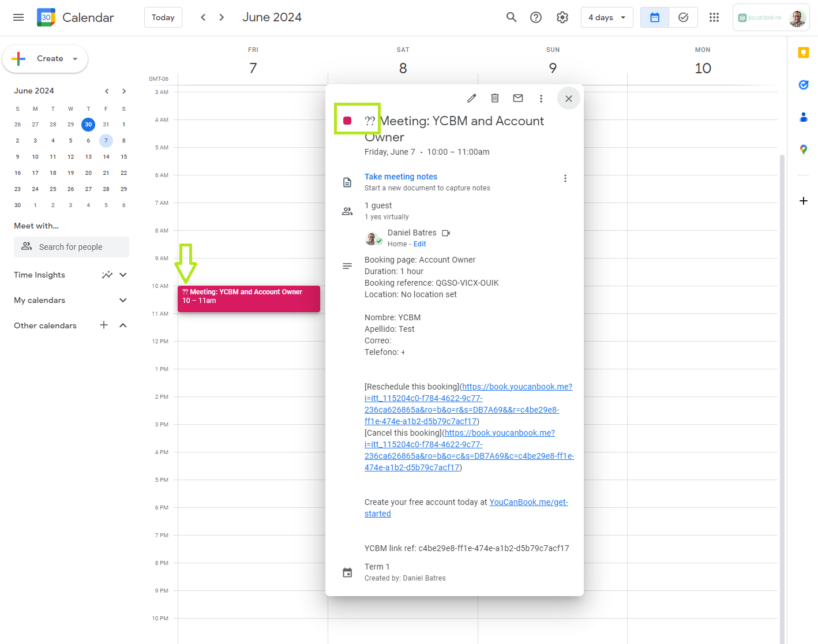Click the Fri 7 day header
Screen dimensions: 818x644
[x=253, y=62]
